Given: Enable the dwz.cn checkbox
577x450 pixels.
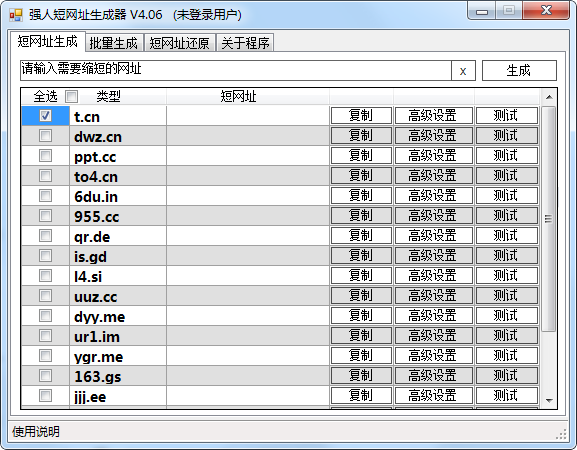Looking at the screenshot, I should 46,135.
